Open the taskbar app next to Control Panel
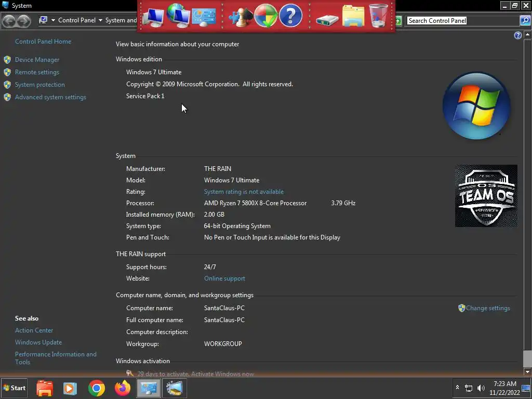532x399 pixels. point(175,388)
